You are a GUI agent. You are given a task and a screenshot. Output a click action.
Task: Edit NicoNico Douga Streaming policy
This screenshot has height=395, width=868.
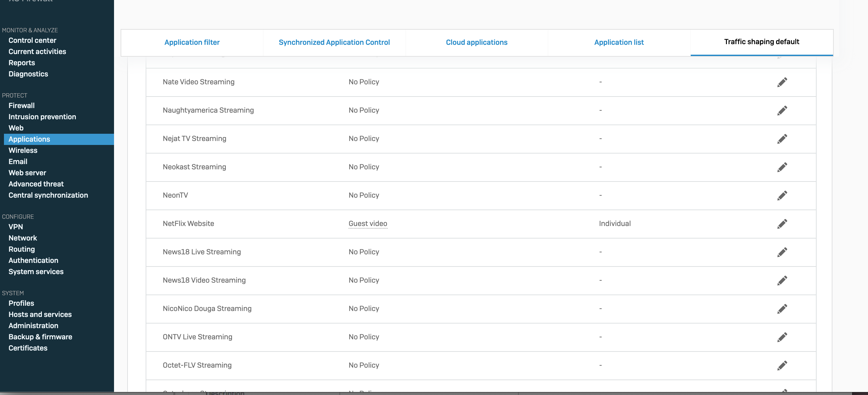click(782, 308)
